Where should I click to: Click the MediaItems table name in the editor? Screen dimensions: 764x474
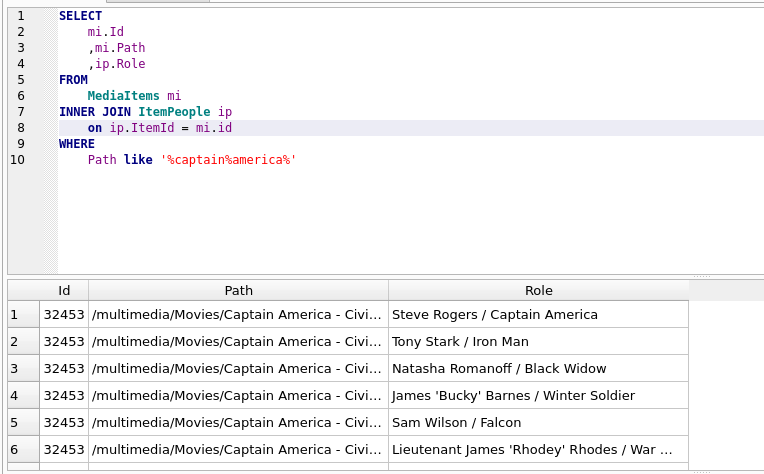coord(123,96)
